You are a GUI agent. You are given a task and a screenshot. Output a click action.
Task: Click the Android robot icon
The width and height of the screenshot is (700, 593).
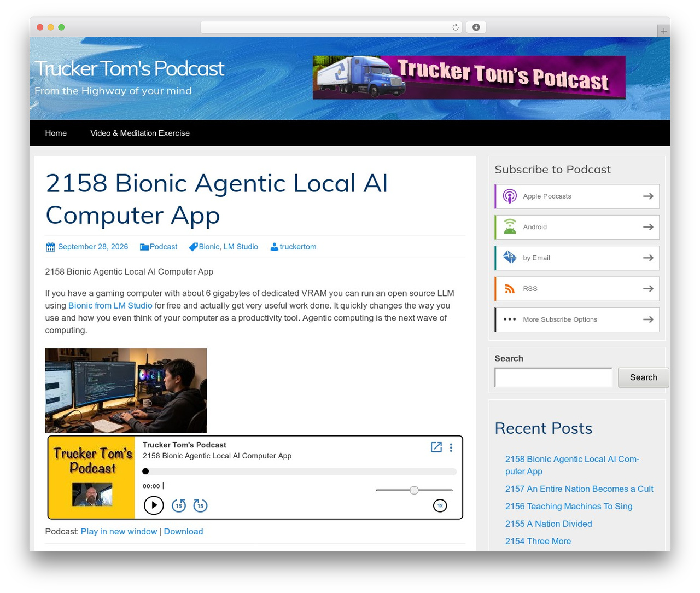click(x=510, y=227)
